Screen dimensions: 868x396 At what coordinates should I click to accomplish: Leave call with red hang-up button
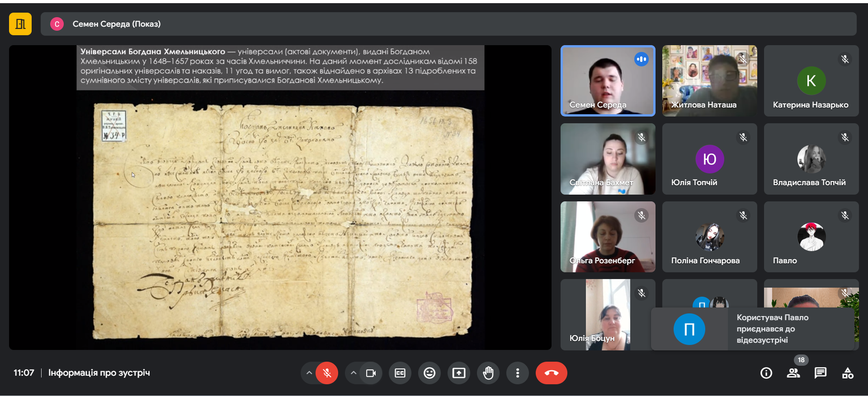point(551,373)
